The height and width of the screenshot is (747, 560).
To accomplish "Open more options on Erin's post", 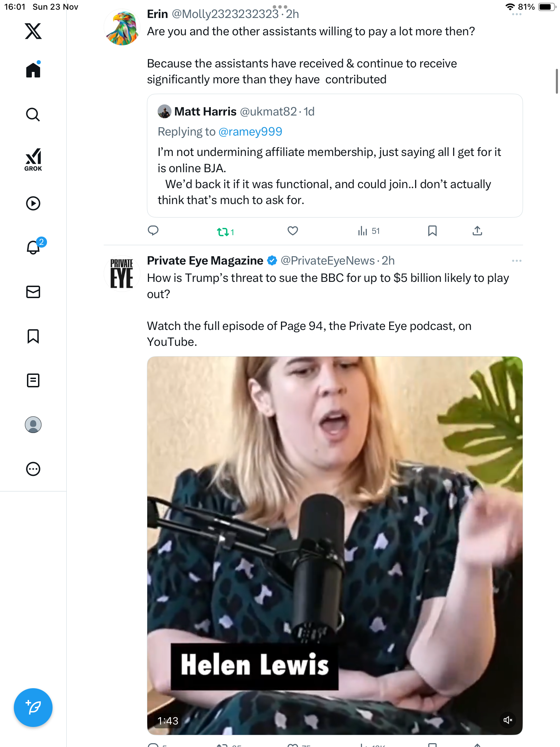I will (516, 15).
